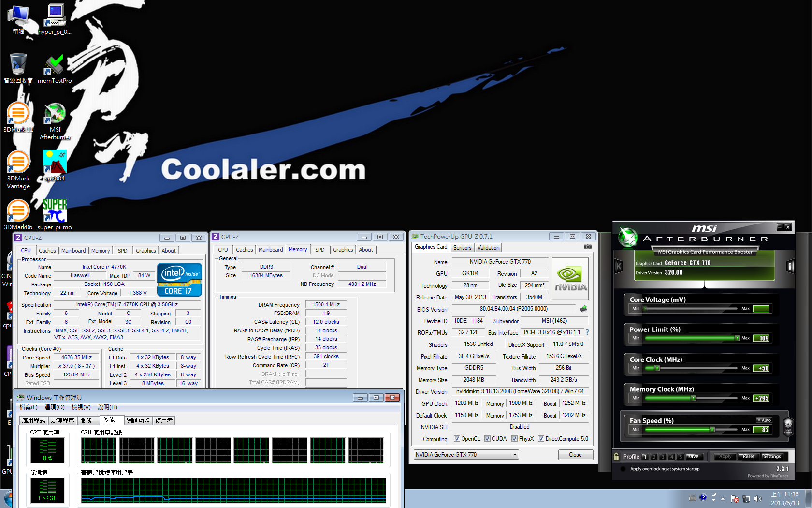This screenshot has height=508, width=812.
Task: Select Afterburner profile slot 1
Action: coord(645,456)
